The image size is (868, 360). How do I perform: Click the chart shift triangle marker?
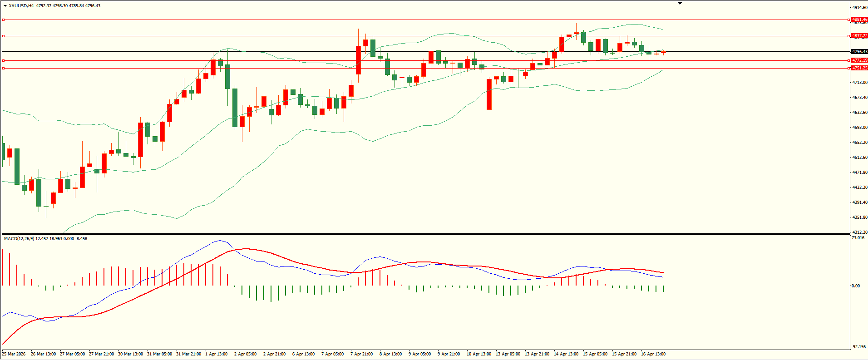click(680, 3)
